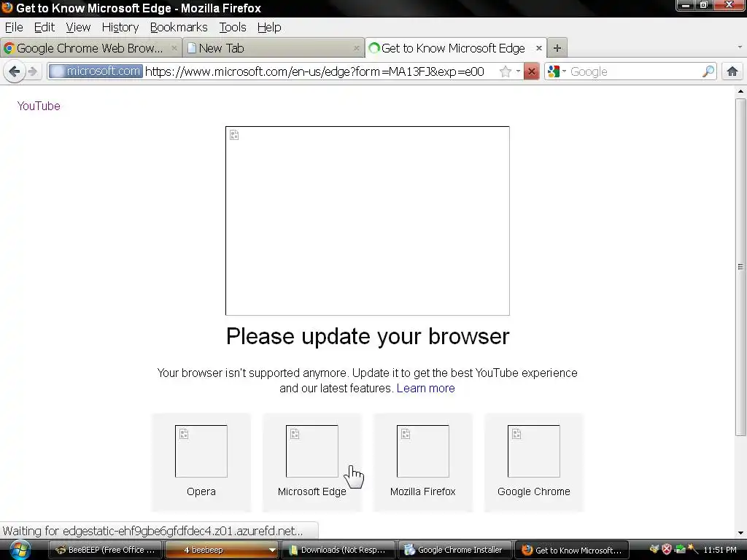Stop loading with the red X button
The image size is (747, 560).
click(x=531, y=71)
